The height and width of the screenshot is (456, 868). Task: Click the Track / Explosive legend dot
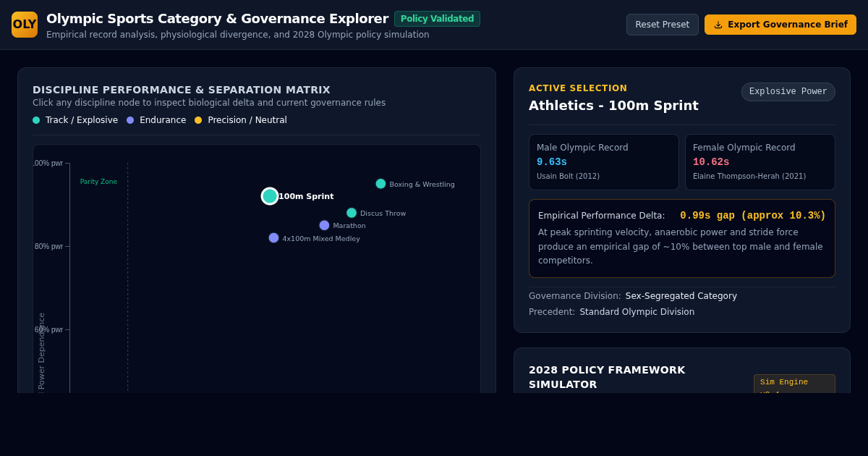click(x=36, y=120)
